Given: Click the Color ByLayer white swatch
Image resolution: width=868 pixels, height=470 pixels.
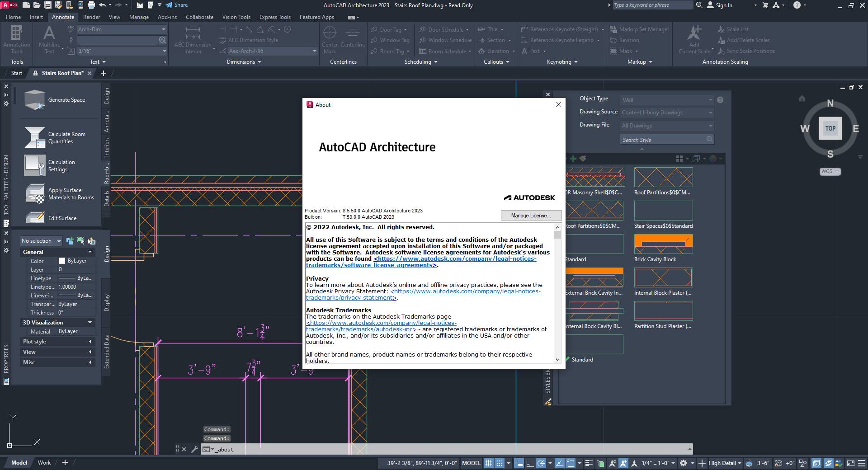Looking at the screenshot, I should pyautogui.click(x=62, y=261).
